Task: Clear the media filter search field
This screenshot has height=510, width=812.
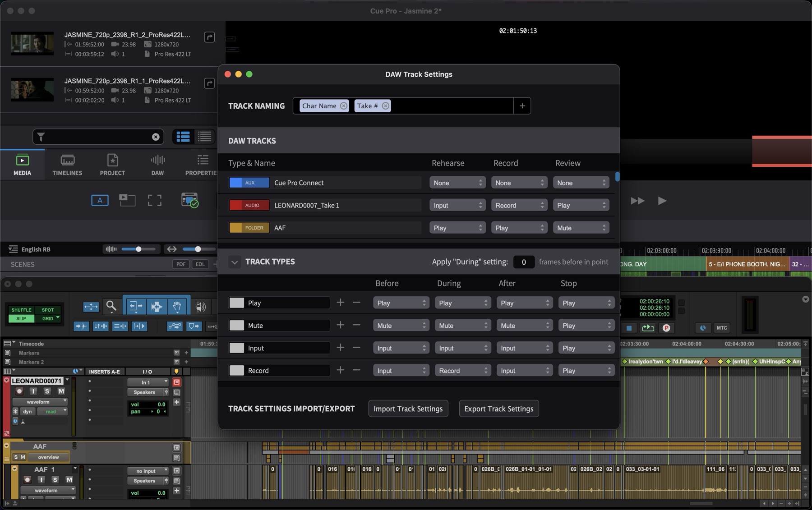Action: click(x=156, y=137)
